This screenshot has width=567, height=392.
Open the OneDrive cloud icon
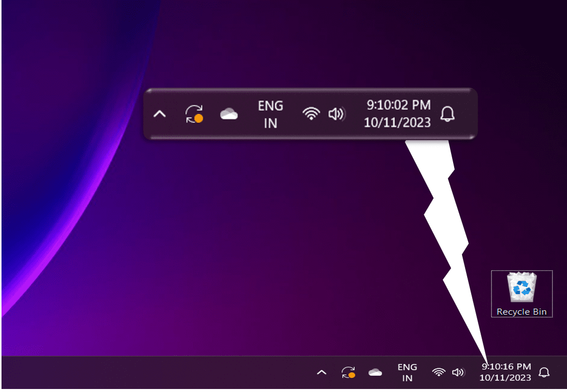pyautogui.click(x=374, y=373)
